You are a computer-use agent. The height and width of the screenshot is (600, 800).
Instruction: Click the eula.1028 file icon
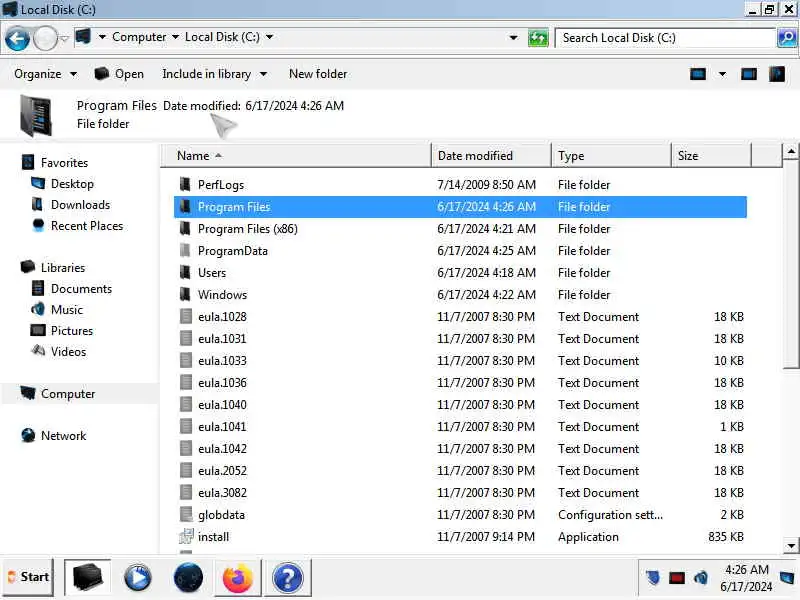click(186, 316)
